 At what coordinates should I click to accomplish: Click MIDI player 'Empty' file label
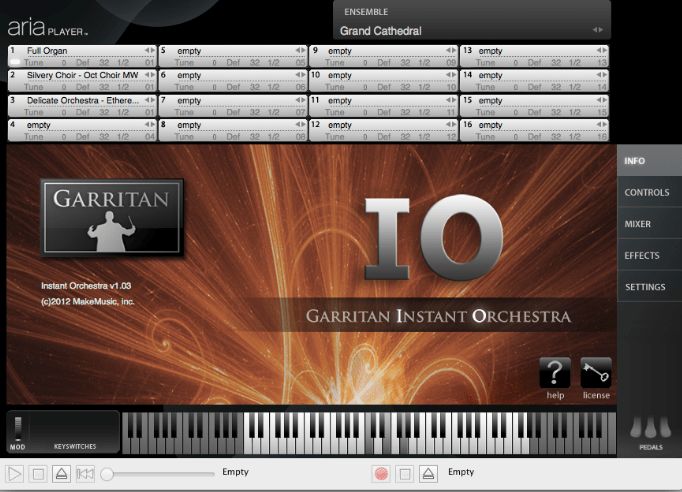pos(235,472)
